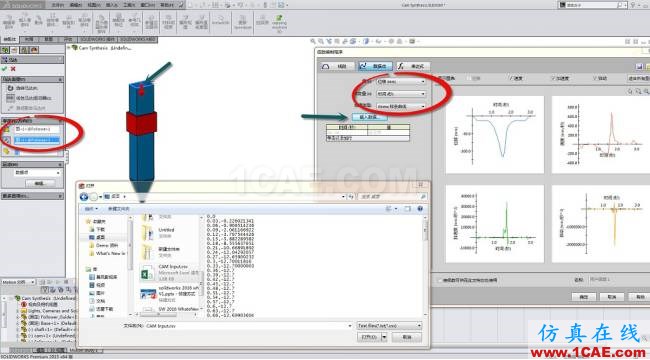Select Downloads in navigation pane
Image resolution: width=650 pixels, height=360 pixels.
point(101,229)
